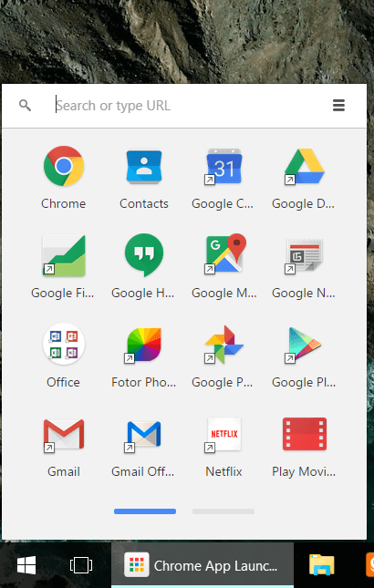374x588 pixels.
Task: Open the launcher hamburger menu
Action: click(x=338, y=106)
